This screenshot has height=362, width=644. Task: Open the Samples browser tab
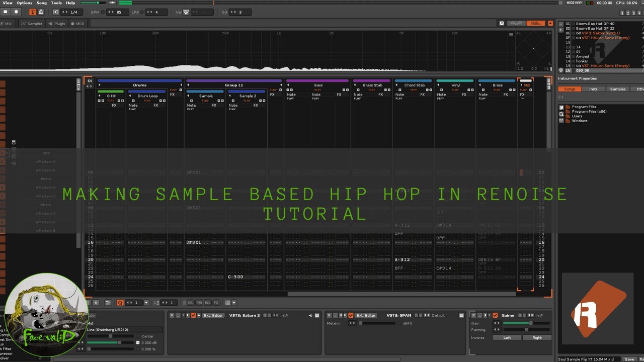[618, 89]
